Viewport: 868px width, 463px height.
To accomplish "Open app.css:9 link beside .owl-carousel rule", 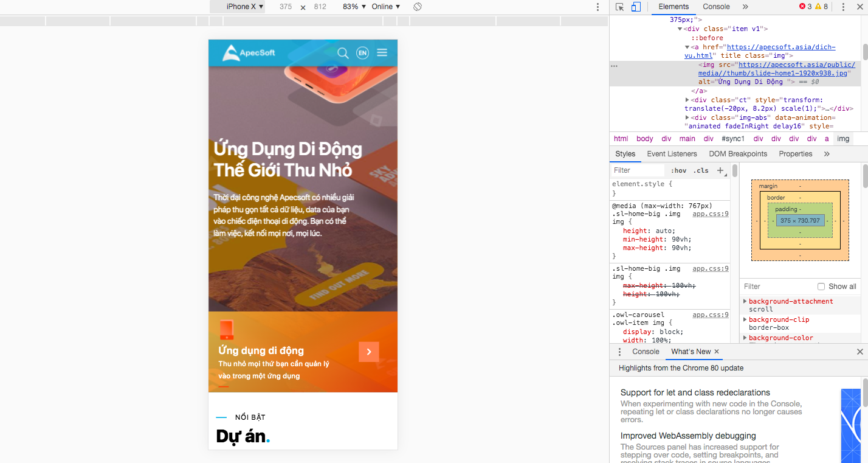I will pos(710,315).
